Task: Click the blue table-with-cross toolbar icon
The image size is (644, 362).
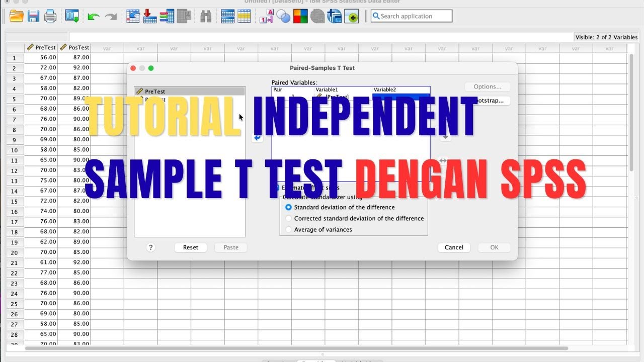Action: tap(335, 17)
